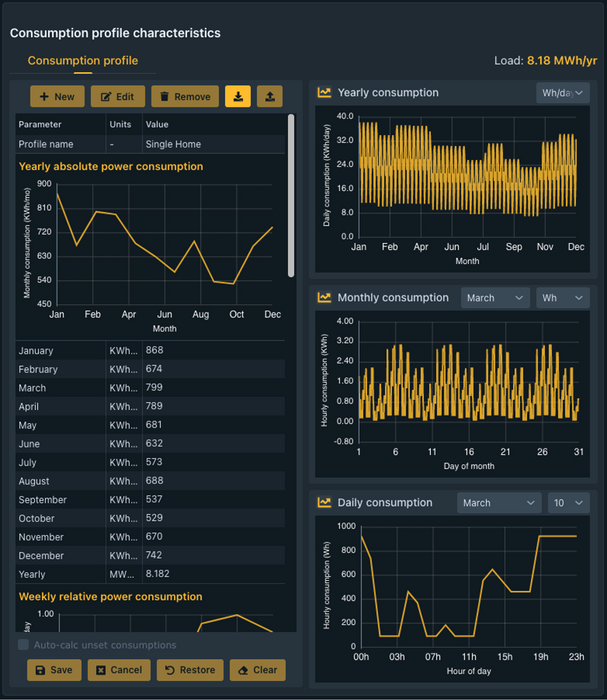Viewport: 607px width, 700px height.
Task: Open the Wh/day units dropdown
Action: coord(563,93)
